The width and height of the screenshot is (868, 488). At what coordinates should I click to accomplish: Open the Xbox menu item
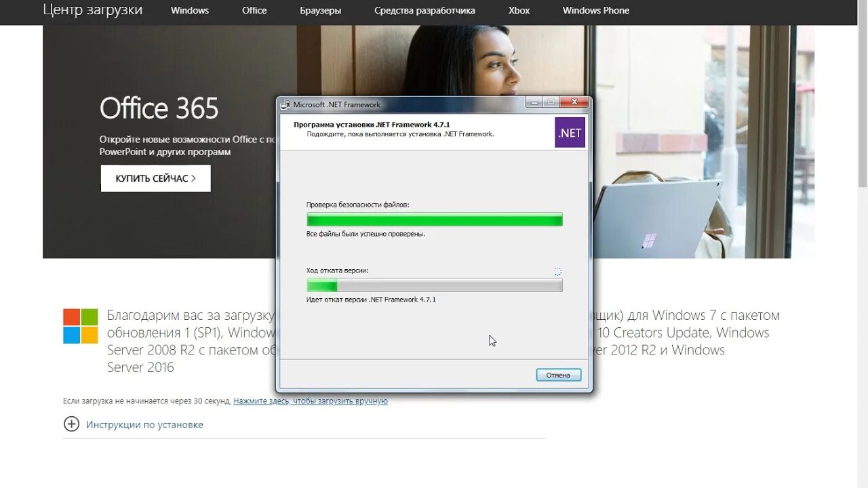[519, 10]
